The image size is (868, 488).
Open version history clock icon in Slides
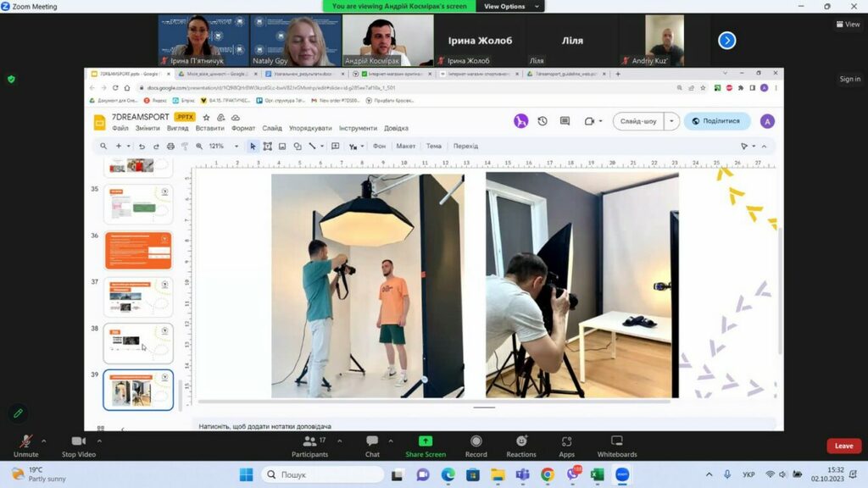pyautogui.click(x=542, y=121)
